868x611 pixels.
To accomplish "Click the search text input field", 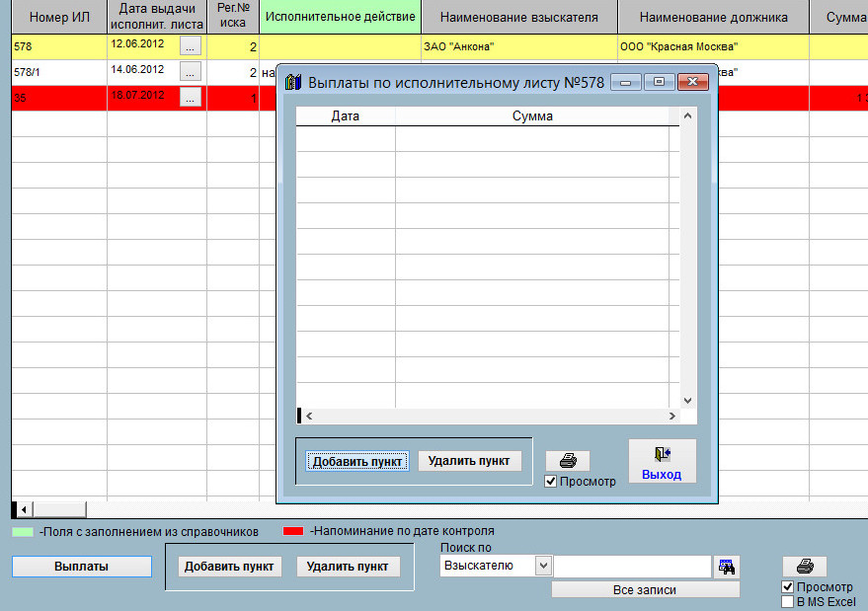I will click(x=632, y=567).
